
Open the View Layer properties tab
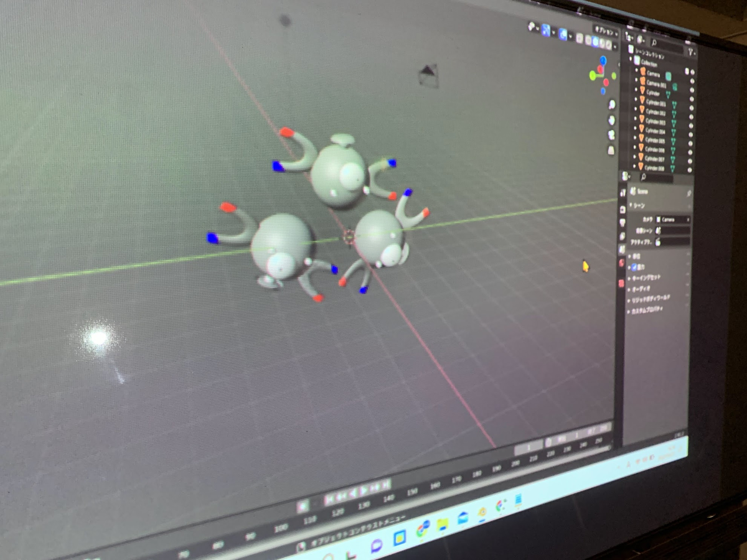click(622, 236)
